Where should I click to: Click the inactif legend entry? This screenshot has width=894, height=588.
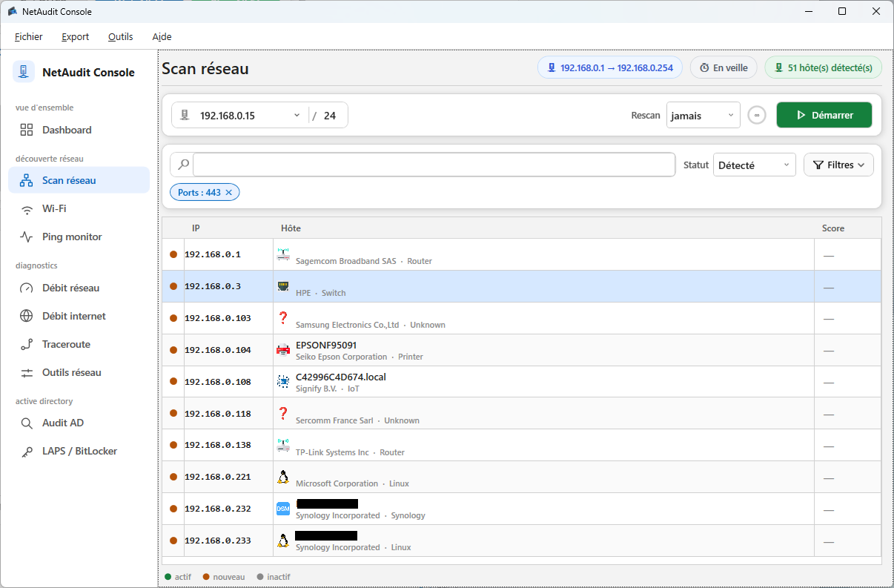pyautogui.click(x=274, y=577)
